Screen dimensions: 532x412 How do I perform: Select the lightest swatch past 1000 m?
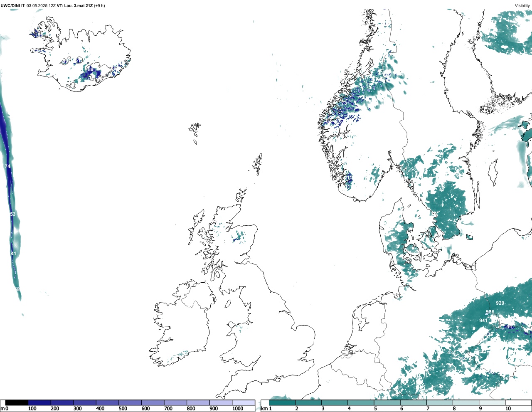click(244, 402)
